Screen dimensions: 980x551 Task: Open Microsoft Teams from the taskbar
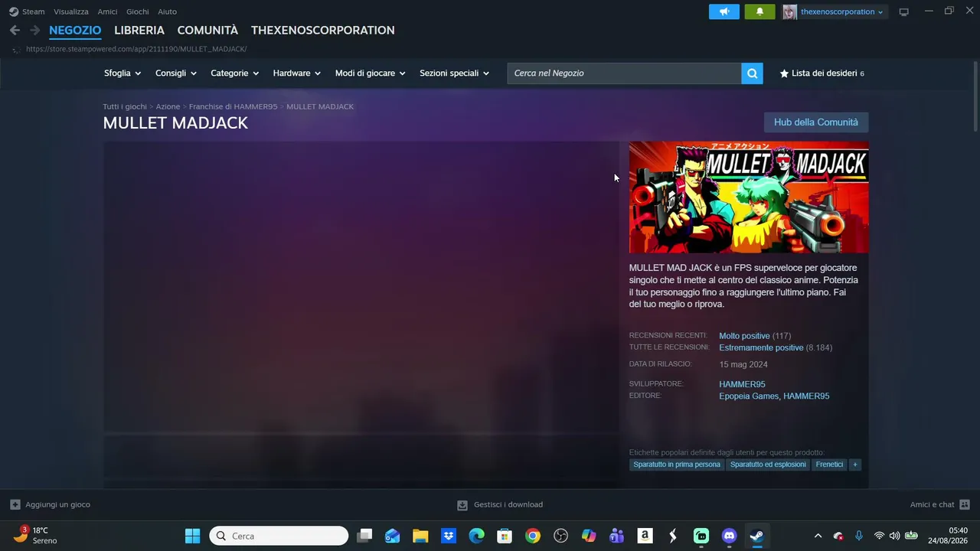[x=617, y=536]
